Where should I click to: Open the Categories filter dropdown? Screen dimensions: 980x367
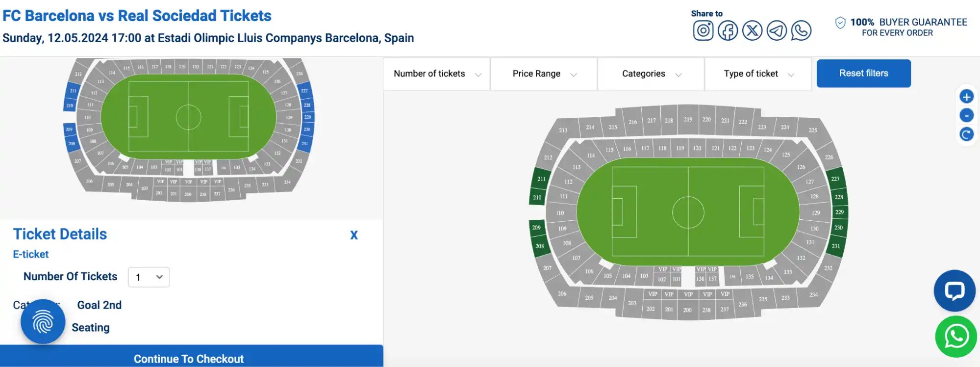click(x=651, y=74)
